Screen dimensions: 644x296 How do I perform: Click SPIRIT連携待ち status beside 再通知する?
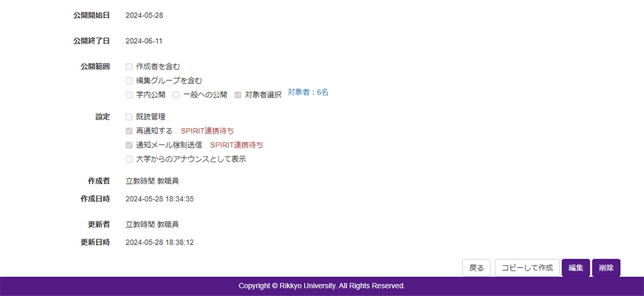[207, 131]
